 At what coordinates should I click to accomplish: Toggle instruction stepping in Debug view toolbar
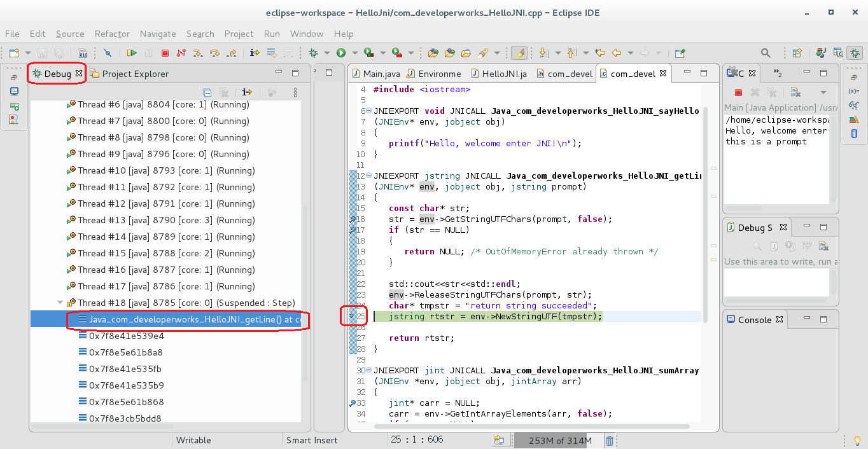click(248, 92)
